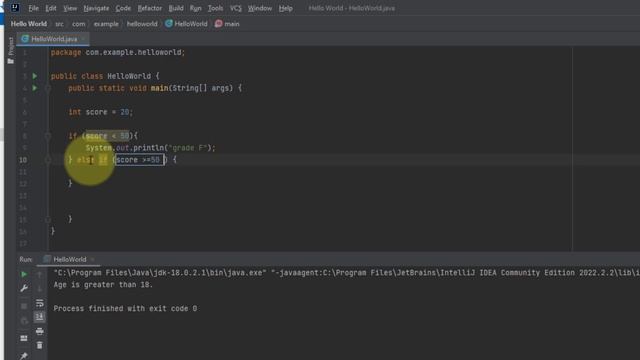Screen dimensions: 640x360
Task: Click the IntelliJ IDEA logo icon
Action: click(x=15, y=8)
